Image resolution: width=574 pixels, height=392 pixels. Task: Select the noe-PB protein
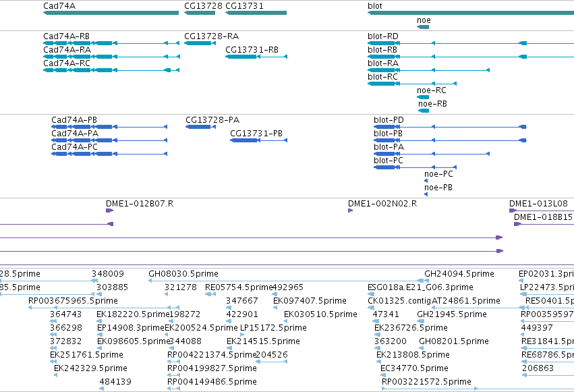pos(426,194)
